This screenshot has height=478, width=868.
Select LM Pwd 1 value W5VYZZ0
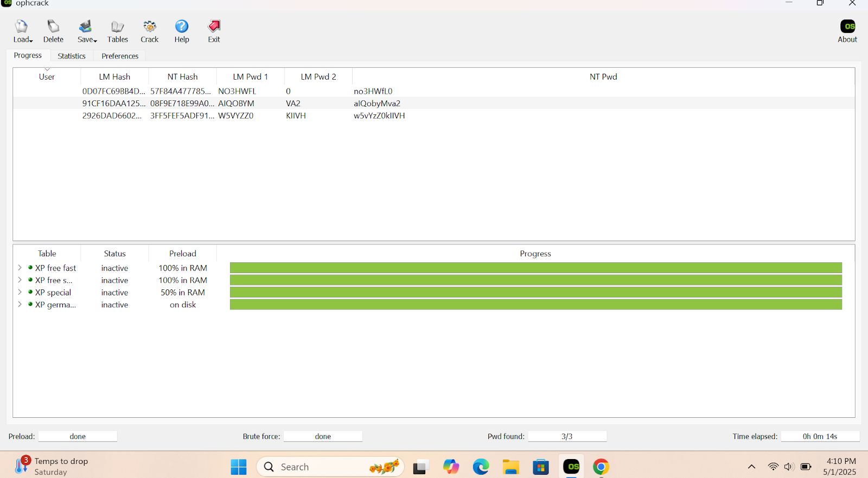click(x=236, y=115)
